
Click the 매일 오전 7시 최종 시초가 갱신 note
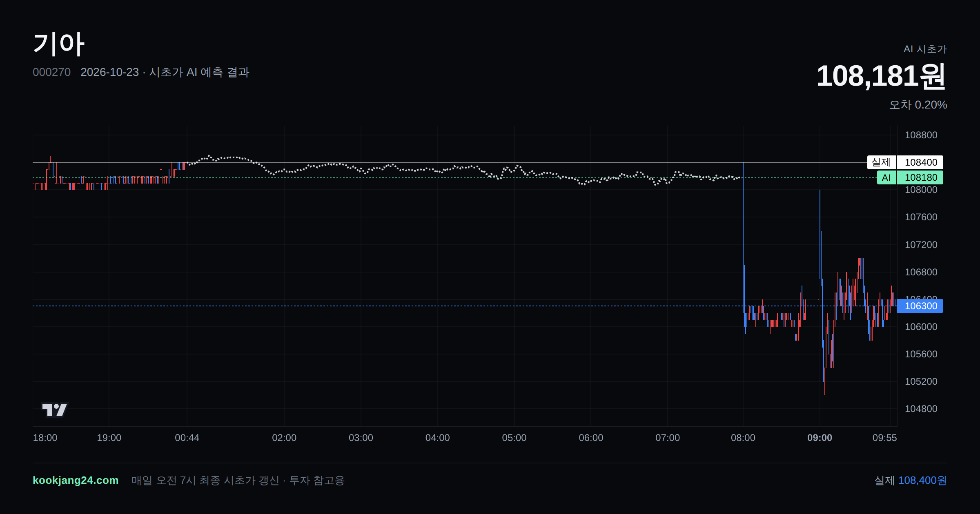(238, 480)
